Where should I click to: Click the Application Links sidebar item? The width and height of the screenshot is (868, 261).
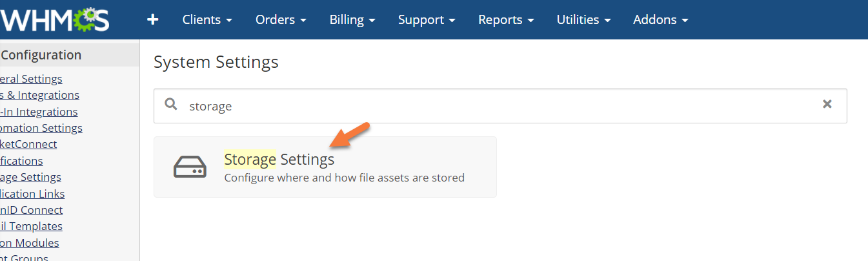pyautogui.click(x=32, y=194)
